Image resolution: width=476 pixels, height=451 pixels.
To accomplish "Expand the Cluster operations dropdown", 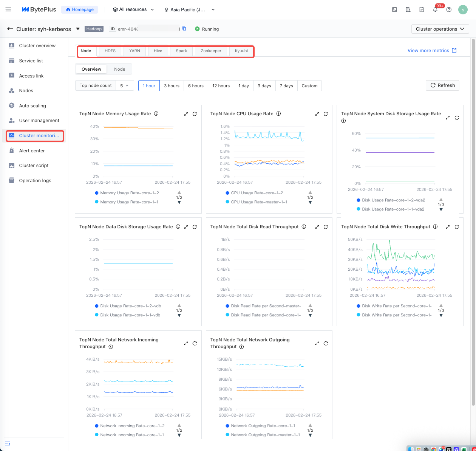I will (x=440, y=29).
